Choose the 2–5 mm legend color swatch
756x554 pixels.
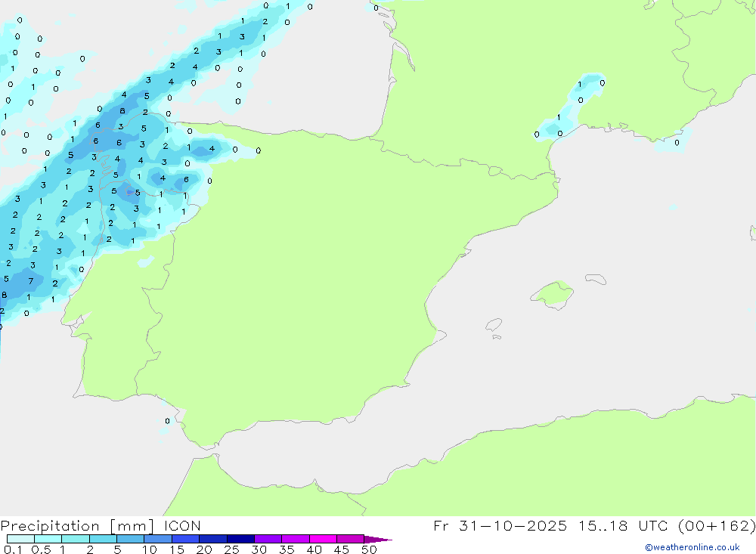coord(103,539)
